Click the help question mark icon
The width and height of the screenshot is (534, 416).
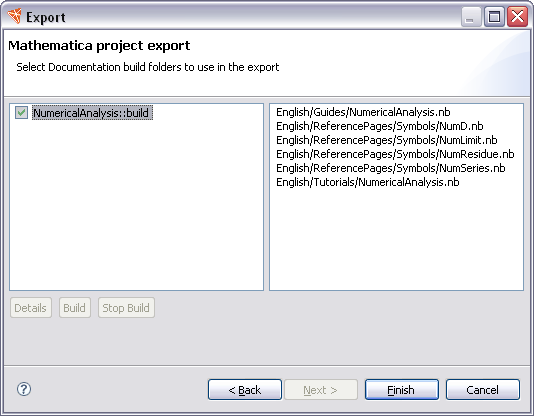(24, 389)
